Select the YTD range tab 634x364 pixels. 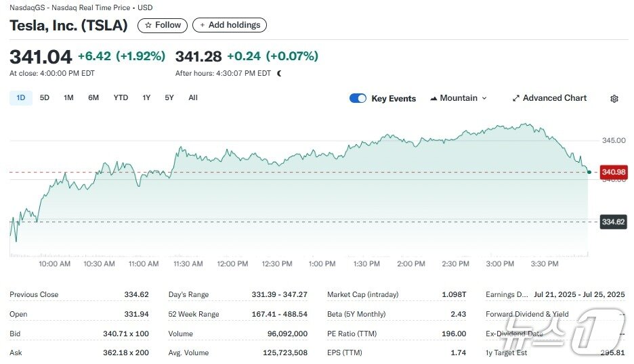[121, 98]
